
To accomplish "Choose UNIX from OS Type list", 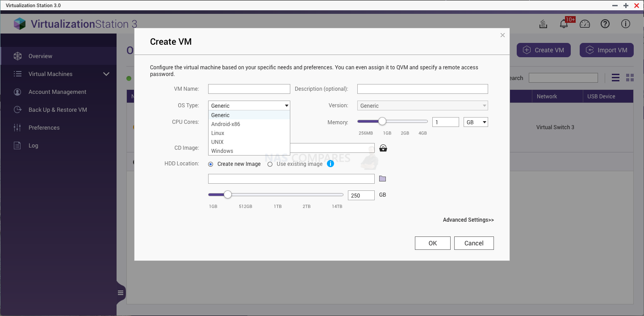I will click(x=249, y=142).
